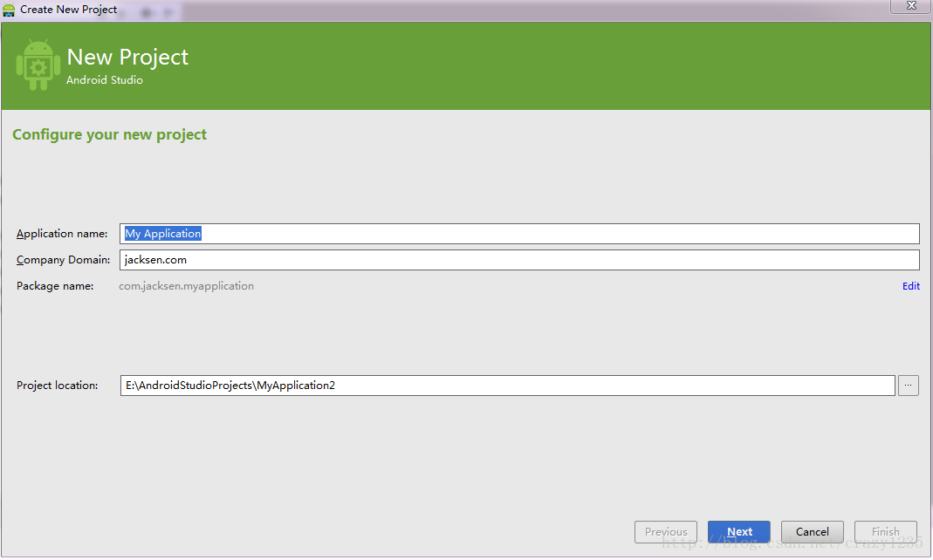Click the 'New Project' header title
Viewport: 933px width, 560px height.
pyautogui.click(x=127, y=57)
